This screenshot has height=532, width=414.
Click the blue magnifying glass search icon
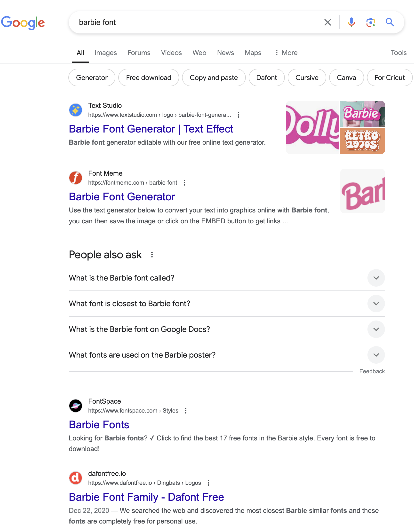coord(390,23)
